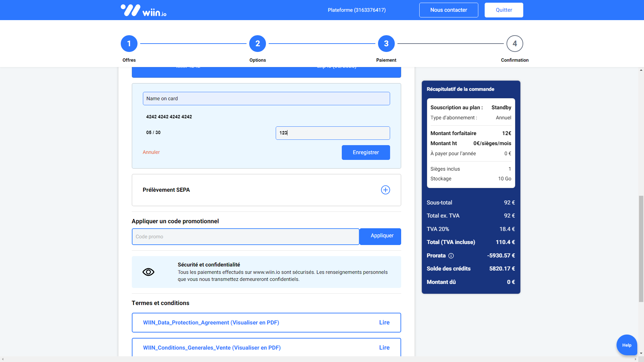Open WIIN_Conditions_Generales_Vente PDF link

tap(212, 348)
